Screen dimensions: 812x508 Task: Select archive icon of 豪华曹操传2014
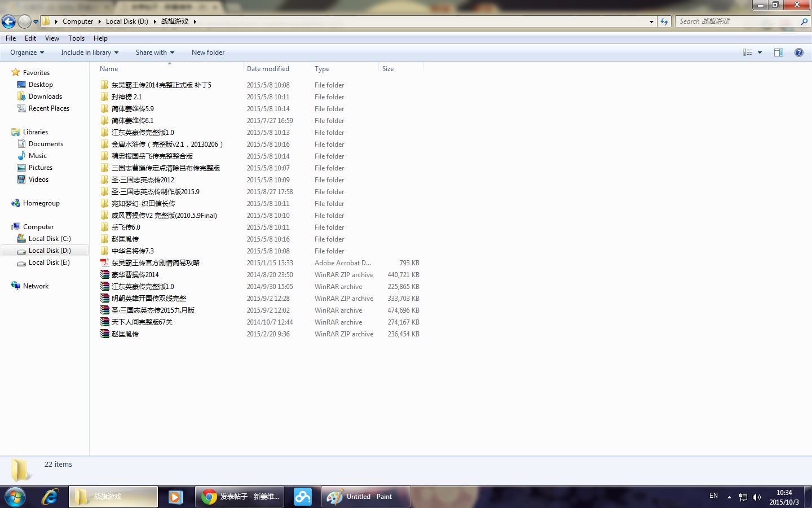click(x=105, y=275)
